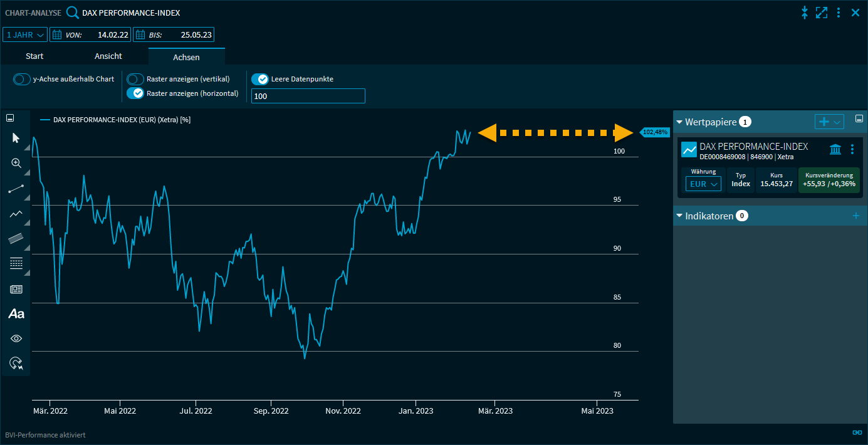Select the trend line drawing tool
The width and height of the screenshot is (868, 445).
pyautogui.click(x=16, y=188)
